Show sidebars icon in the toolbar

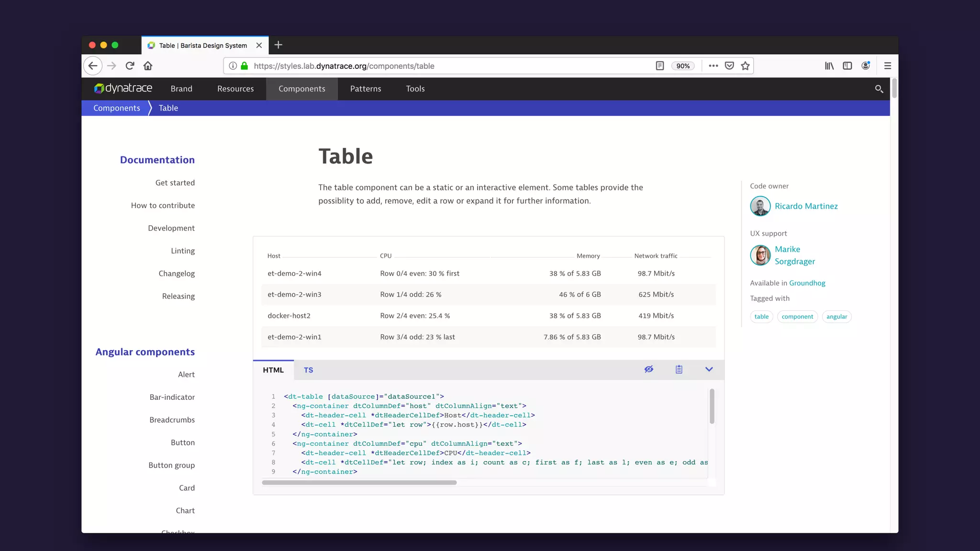tap(847, 66)
